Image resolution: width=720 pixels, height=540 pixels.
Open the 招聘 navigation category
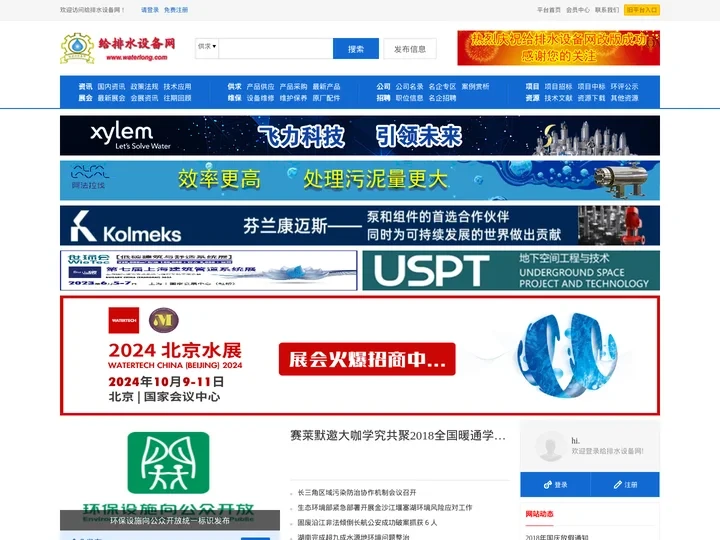383,98
